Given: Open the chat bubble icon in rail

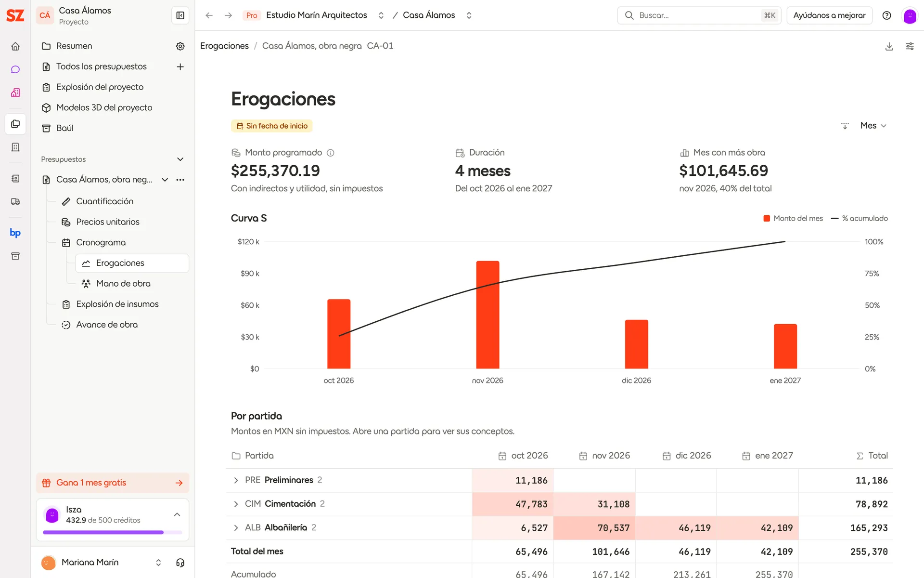Looking at the screenshot, I should (x=15, y=69).
